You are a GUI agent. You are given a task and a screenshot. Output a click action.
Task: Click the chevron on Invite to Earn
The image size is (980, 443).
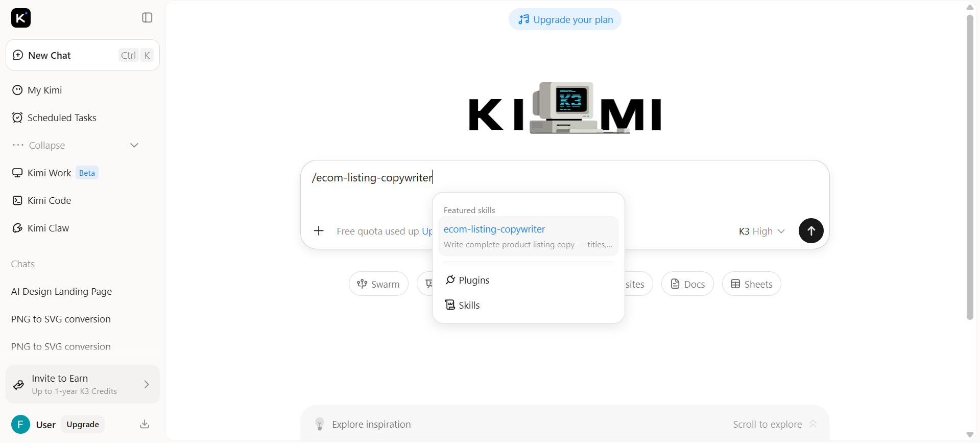click(147, 384)
